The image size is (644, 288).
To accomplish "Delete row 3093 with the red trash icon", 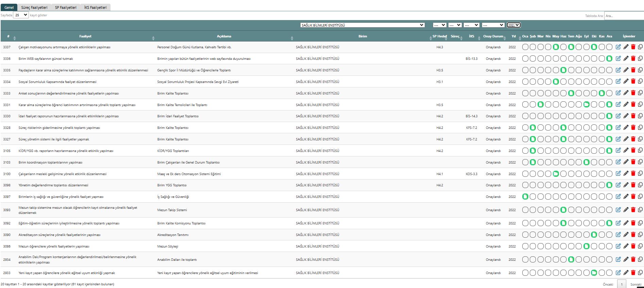I will (x=633, y=210).
